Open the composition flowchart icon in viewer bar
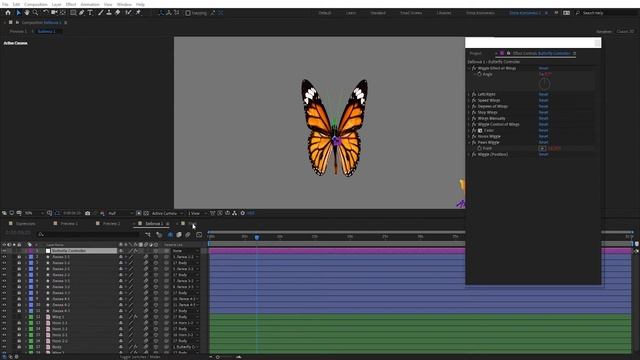The height and width of the screenshot is (360, 640). tap(234, 213)
